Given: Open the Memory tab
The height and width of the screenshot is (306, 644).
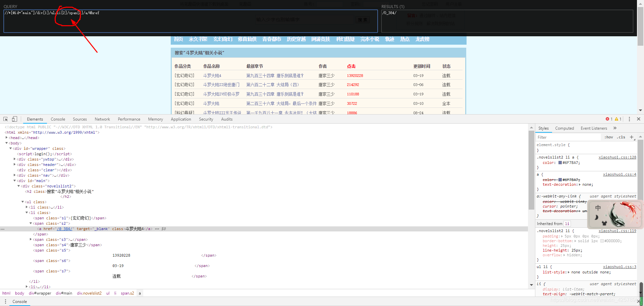Looking at the screenshot, I should click(156, 119).
